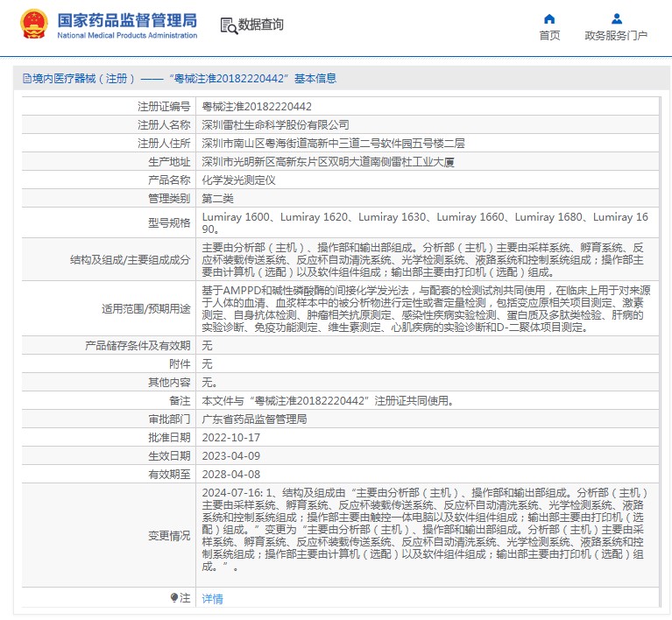
Task: Click the 附件 label
Action: click(x=180, y=364)
